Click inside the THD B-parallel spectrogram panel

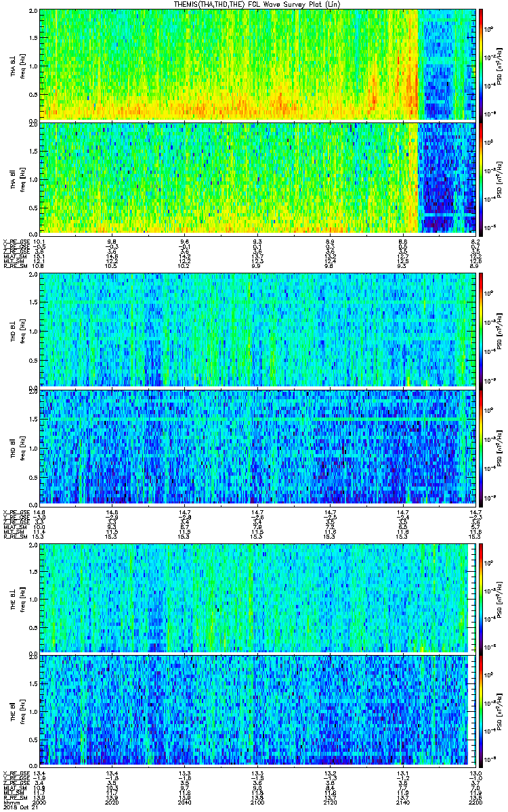[257, 447]
